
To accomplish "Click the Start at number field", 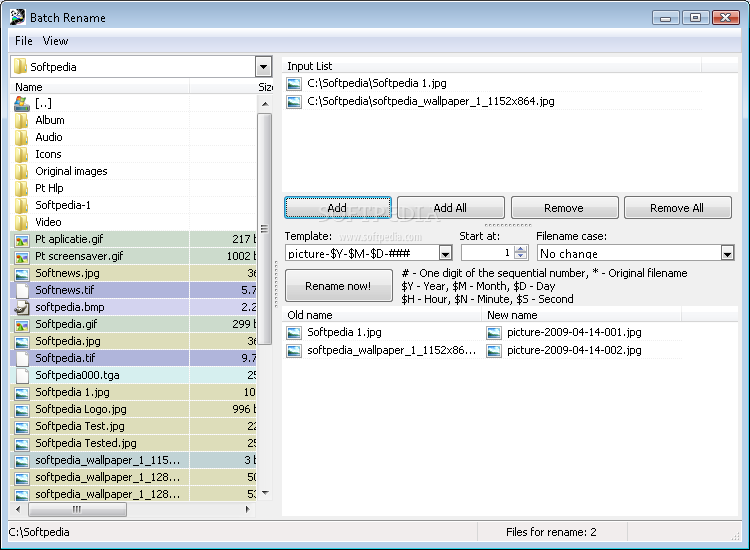I will coord(488,253).
